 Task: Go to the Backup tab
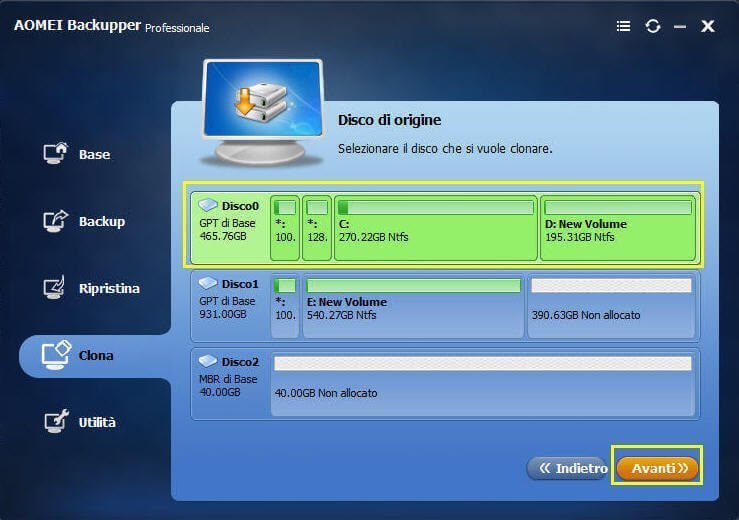coord(102,221)
